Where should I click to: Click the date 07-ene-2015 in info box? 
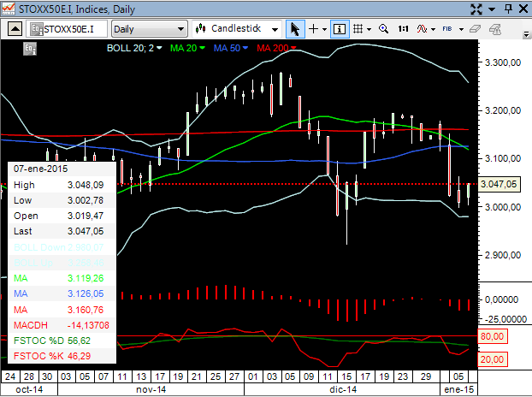pos(41,169)
